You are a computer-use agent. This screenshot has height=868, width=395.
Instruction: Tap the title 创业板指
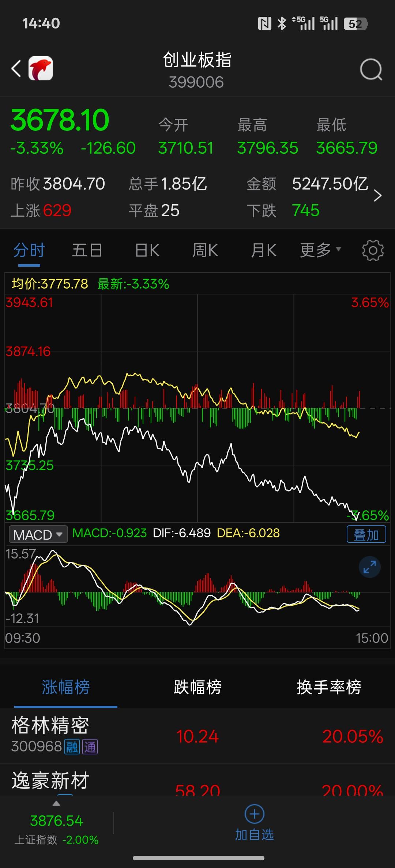click(x=197, y=60)
